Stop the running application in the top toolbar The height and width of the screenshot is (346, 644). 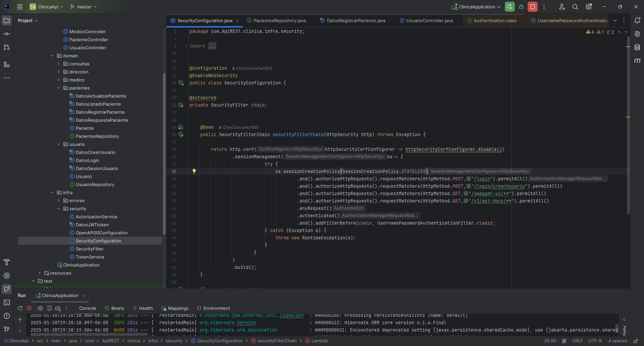[533, 7]
